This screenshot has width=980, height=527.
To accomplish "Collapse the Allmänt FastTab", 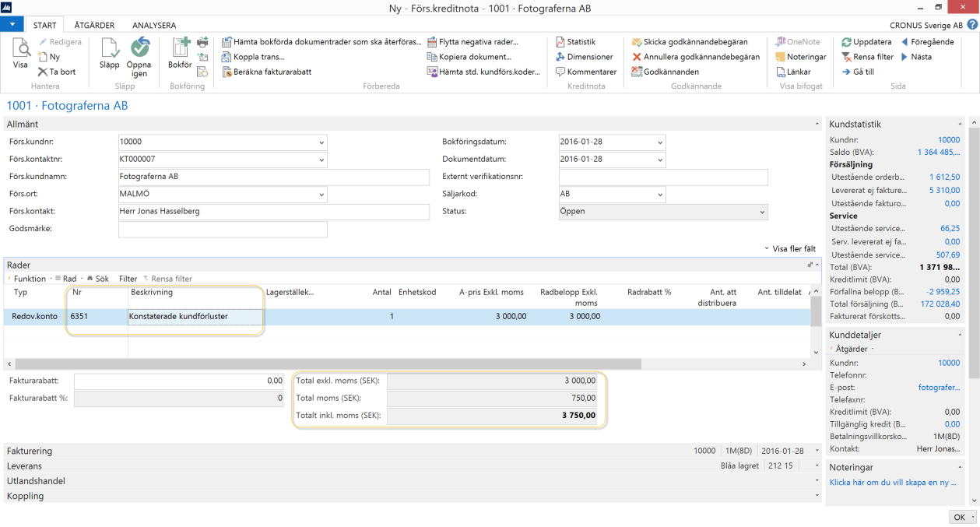I will pos(817,125).
